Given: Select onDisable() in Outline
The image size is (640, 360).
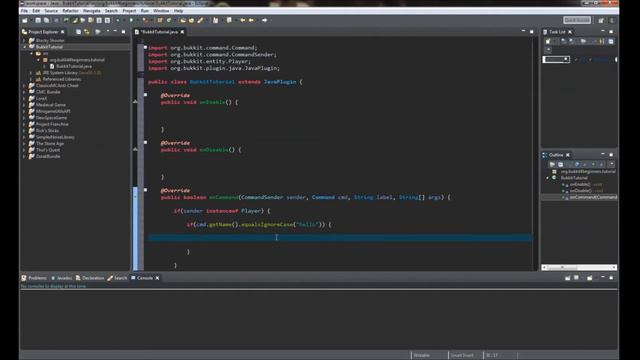Looking at the screenshot, I should coord(580,191).
